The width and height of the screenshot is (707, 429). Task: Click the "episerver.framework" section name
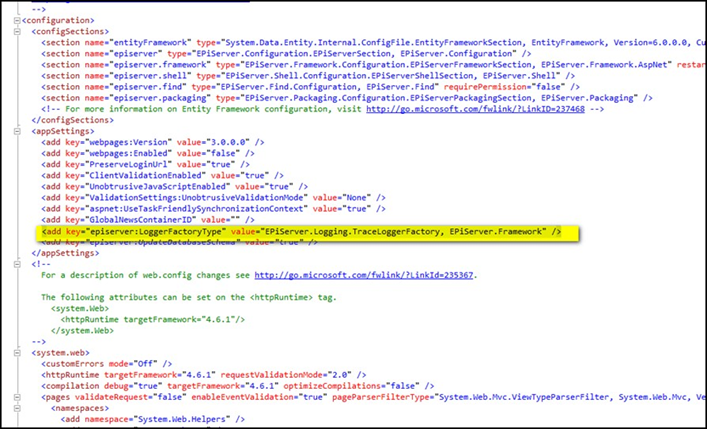(160, 65)
